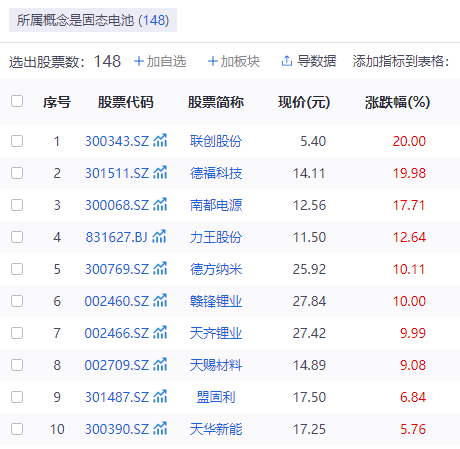Open chart icon beside 002709.SZ

click(x=160, y=364)
